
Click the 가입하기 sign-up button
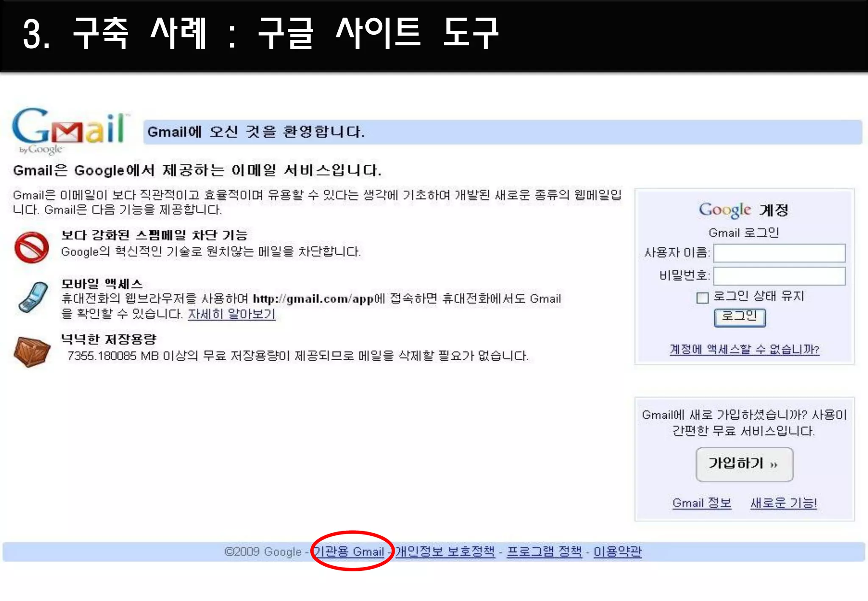(x=744, y=464)
